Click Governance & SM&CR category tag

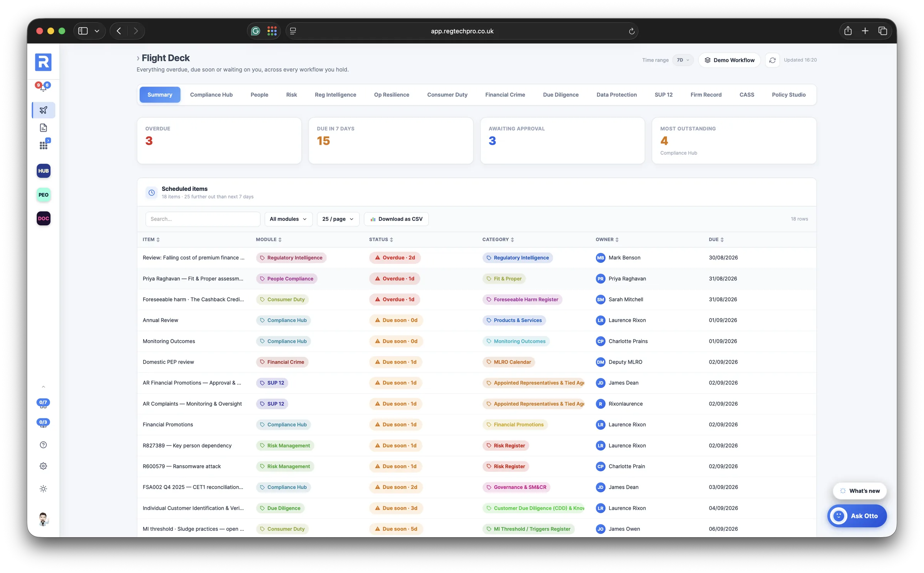click(516, 487)
